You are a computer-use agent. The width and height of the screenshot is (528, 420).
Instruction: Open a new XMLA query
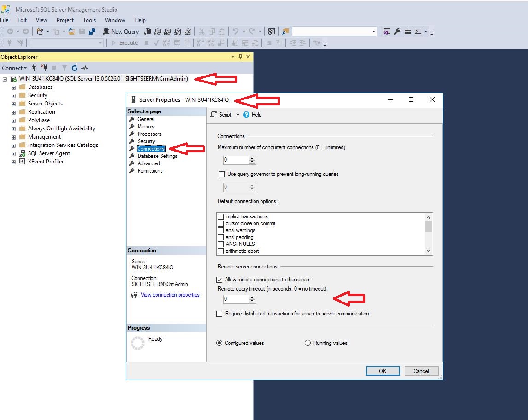coord(178,31)
